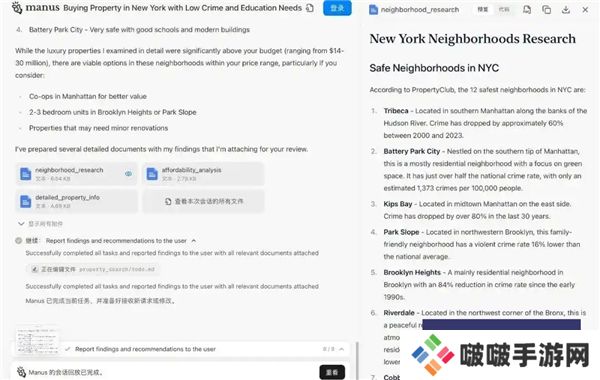600x380 pixels.
Task: Open the detailed_property_info file attachment
Action: coord(77,201)
